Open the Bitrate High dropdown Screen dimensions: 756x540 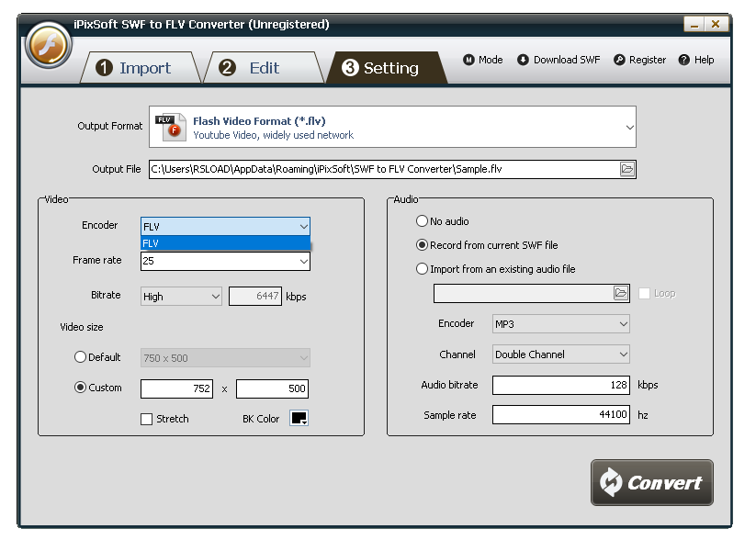point(181,297)
